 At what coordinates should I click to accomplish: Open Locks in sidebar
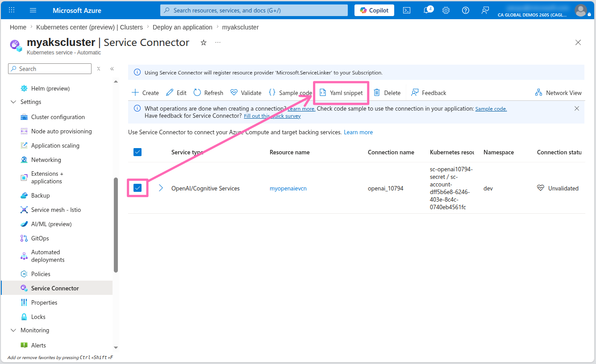[x=38, y=317]
